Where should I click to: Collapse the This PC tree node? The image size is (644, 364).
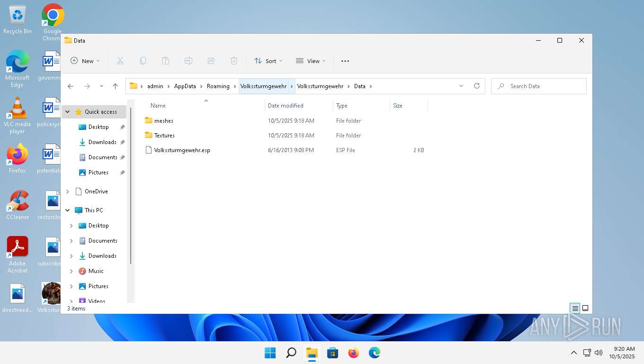[68, 210]
